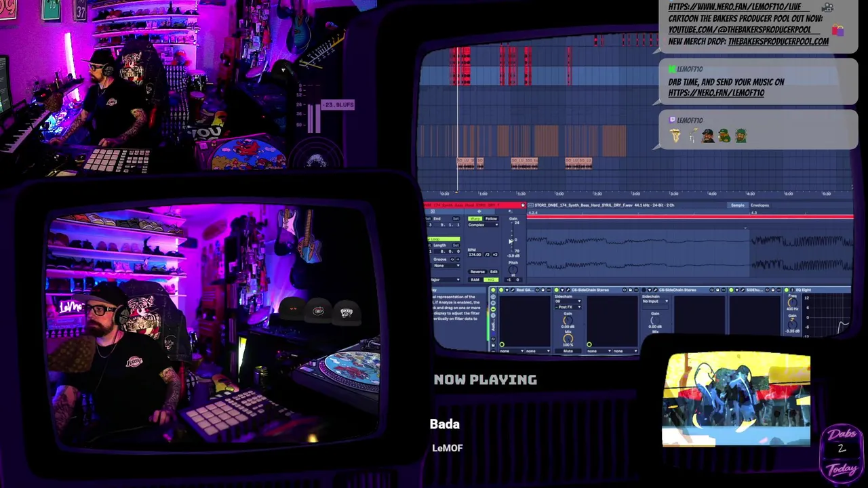Viewport: 868px width, 488px height.
Task: Click the last green cap emote in chat
Action: (741, 136)
